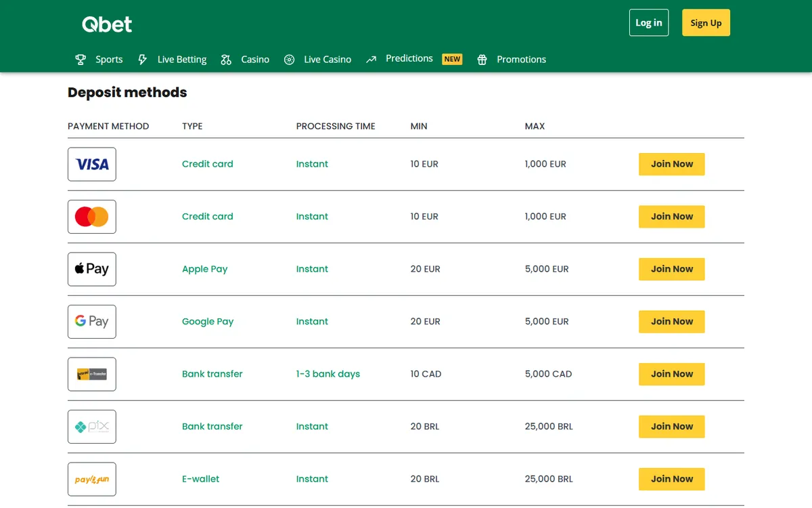Select the Google Pay logo
Image resolution: width=812 pixels, height=508 pixels.
click(92, 322)
